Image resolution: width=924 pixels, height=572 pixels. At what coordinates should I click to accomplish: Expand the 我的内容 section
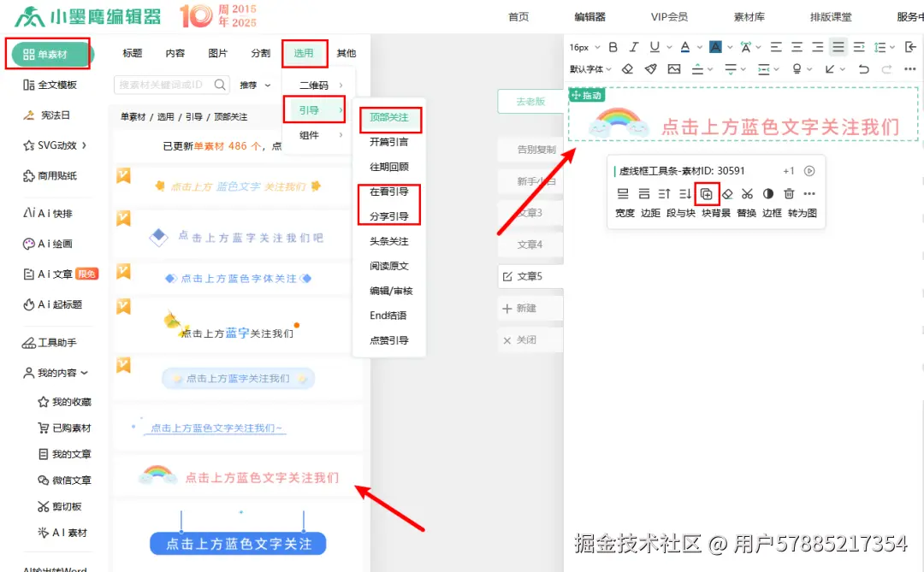(x=56, y=373)
